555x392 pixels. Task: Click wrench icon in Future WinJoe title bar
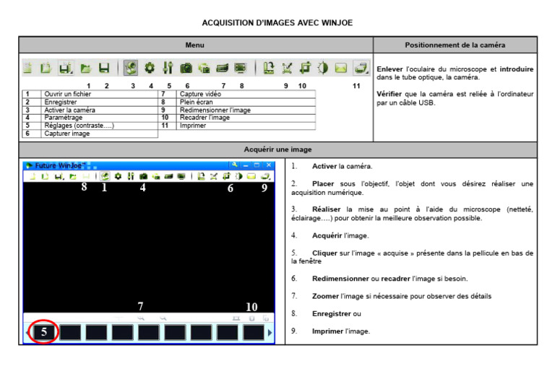tap(234, 165)
